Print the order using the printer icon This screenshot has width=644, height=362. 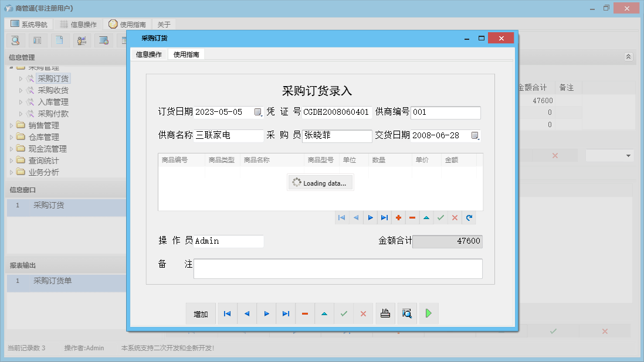pos(385,313)
